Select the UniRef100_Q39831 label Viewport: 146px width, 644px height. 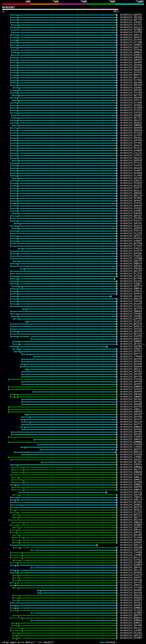[x=131, y=55]
